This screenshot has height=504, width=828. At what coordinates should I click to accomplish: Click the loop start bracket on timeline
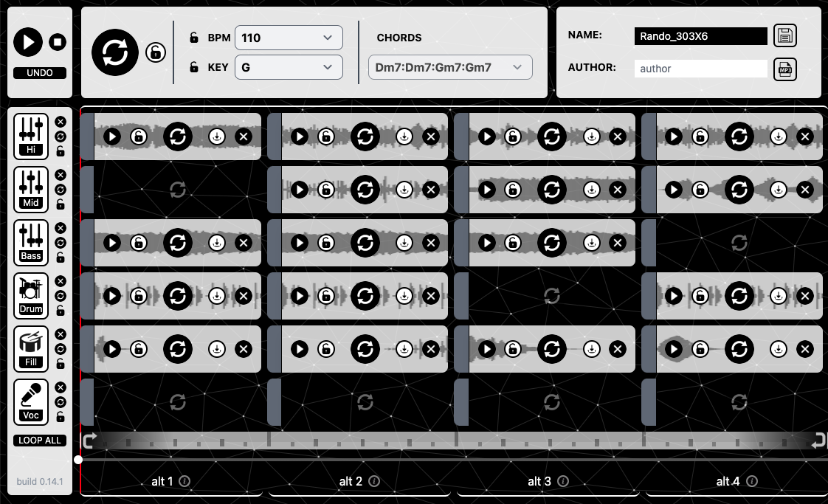point(89,440)
